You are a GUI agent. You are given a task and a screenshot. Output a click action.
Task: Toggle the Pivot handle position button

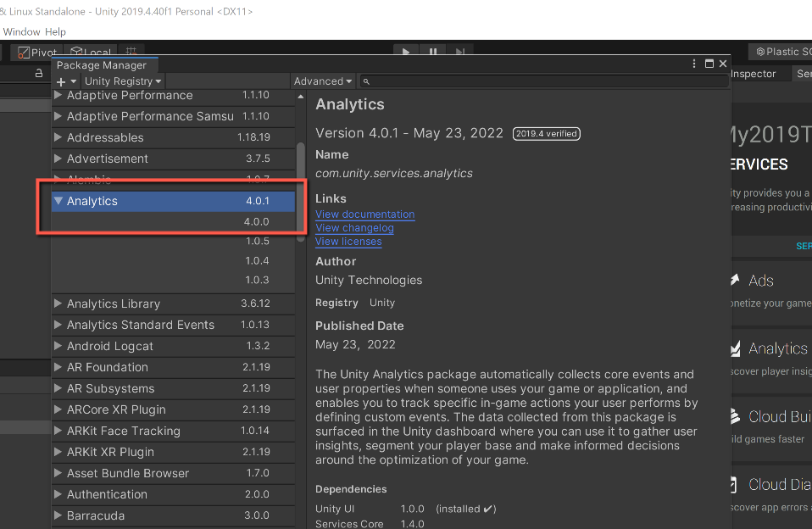coord(37,53)
